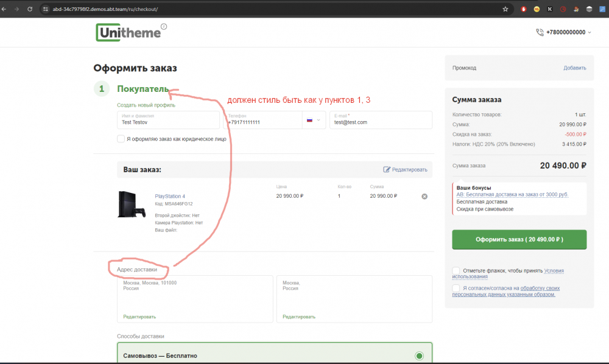Reload the page in the browser
The image size is (609, 364).
point(30,9)
